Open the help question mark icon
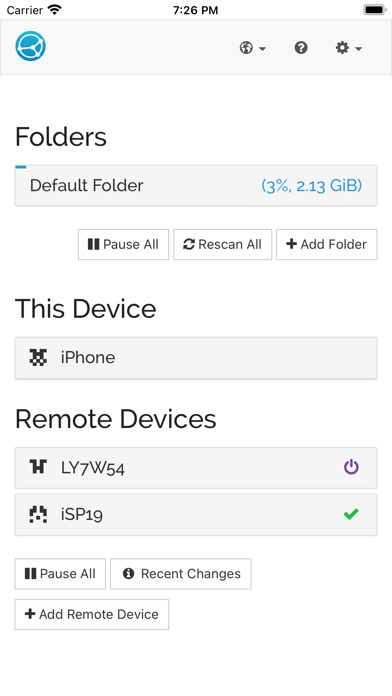This screenshot has height=696, width=392. 301,47
